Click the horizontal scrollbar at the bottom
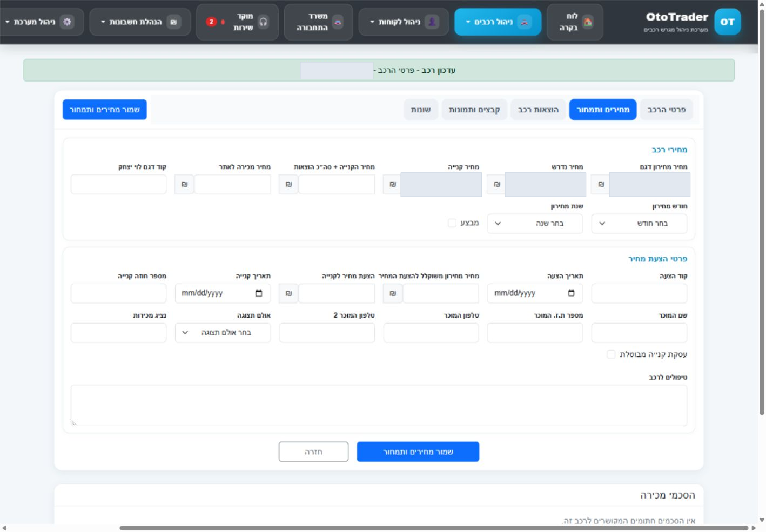 434,528
